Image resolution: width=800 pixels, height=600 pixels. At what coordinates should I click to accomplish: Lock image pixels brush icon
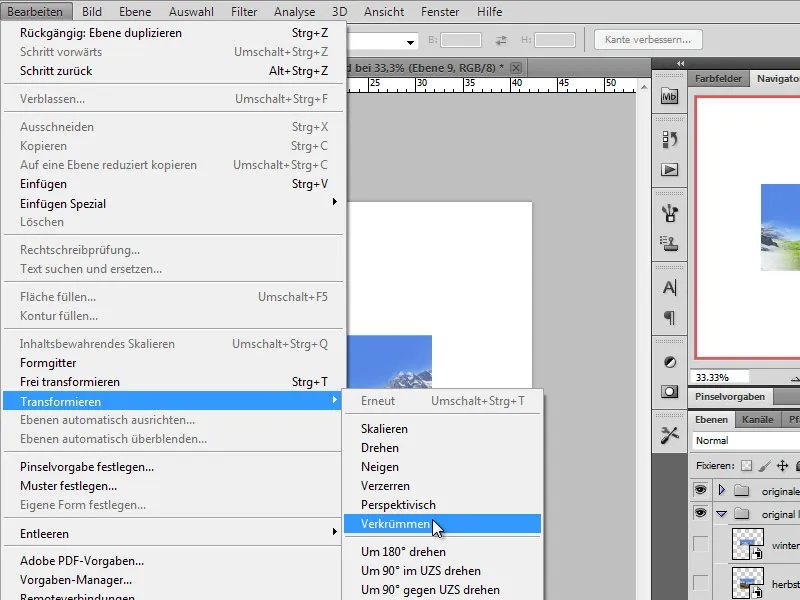pyautogui.click(x=764, y=465)
